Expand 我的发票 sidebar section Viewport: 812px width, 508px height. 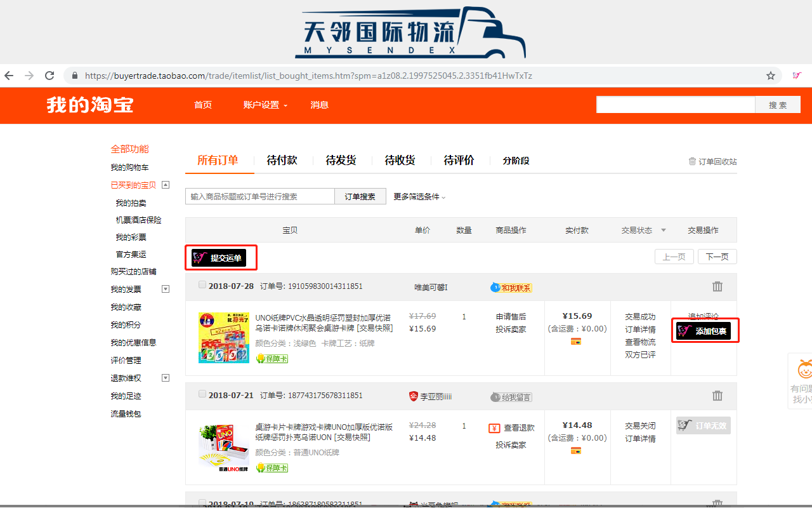[x=166, y=289]
